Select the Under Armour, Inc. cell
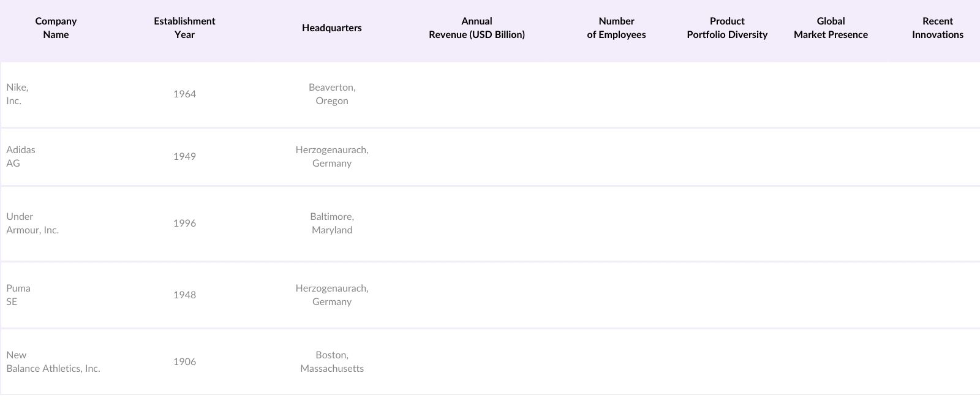Screen dimensions: 980x400 coord(32,224)
